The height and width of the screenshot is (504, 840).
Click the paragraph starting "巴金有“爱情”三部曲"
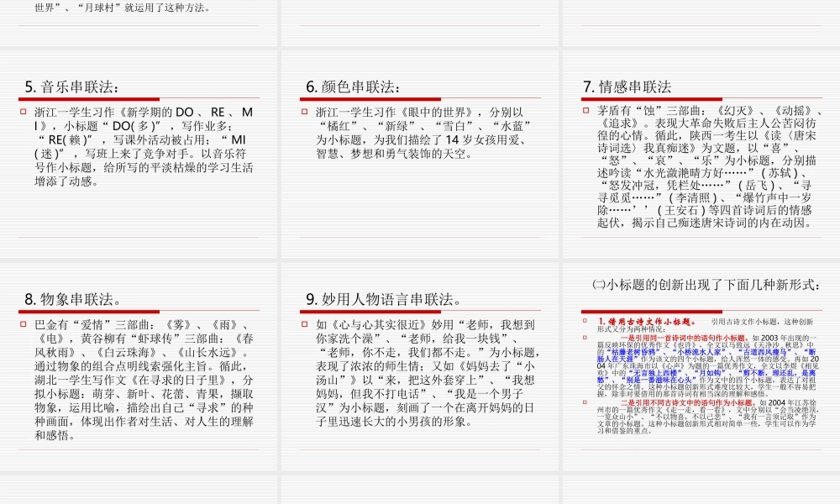pyautogui.click(x=144, y=380)
